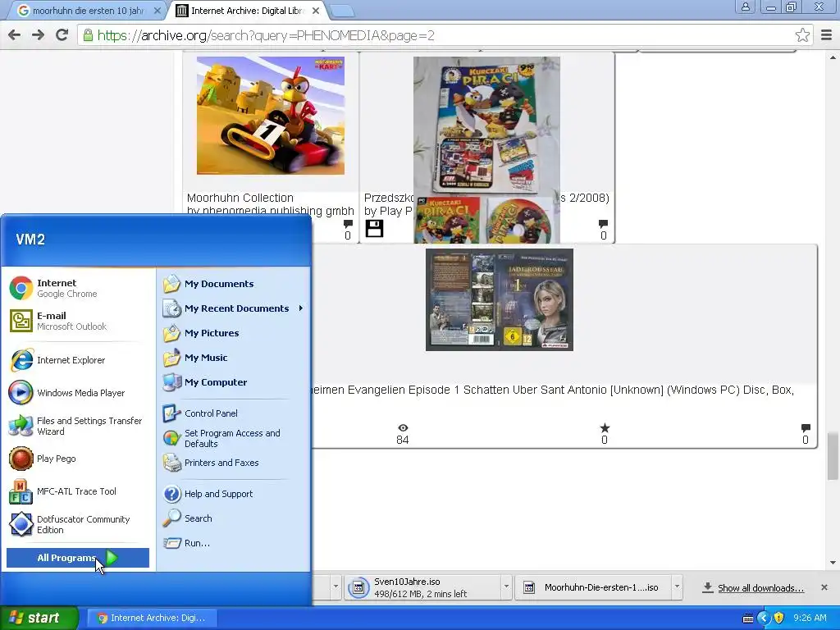Image resolution: width=840 pixels, height=630 pixels.
Task: Expand All Programs list
Action: pyautogui.click(x=78, y=558)
